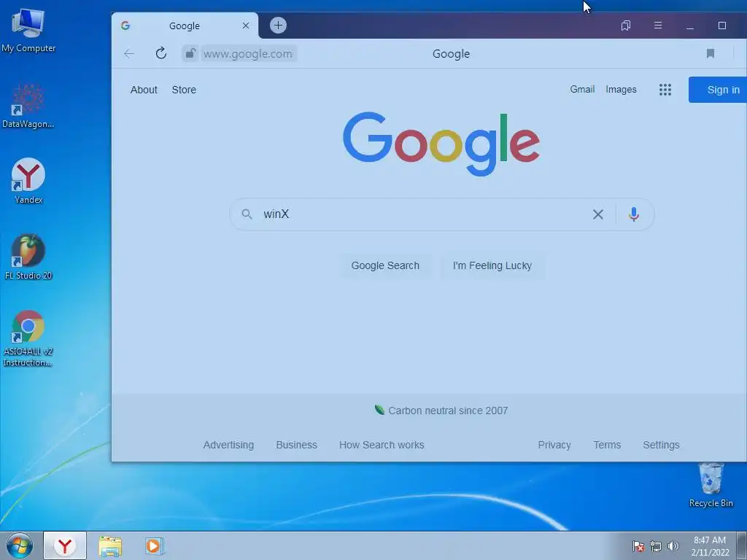Select Yandex browser in the taskbar
Screen dimensions: 747x560
coord(65,546)
